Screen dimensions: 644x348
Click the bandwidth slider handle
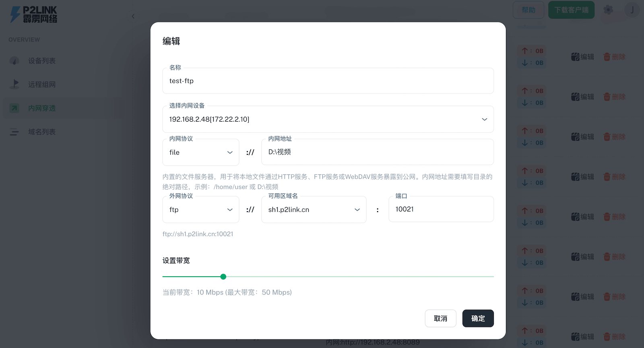pyautogui.click(x=223, y=277)
